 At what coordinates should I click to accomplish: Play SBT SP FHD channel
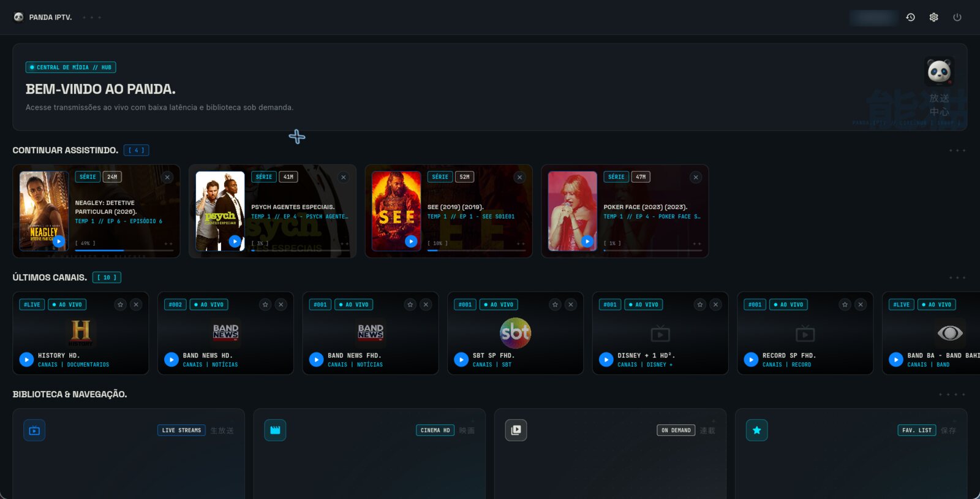coord(461,360)
